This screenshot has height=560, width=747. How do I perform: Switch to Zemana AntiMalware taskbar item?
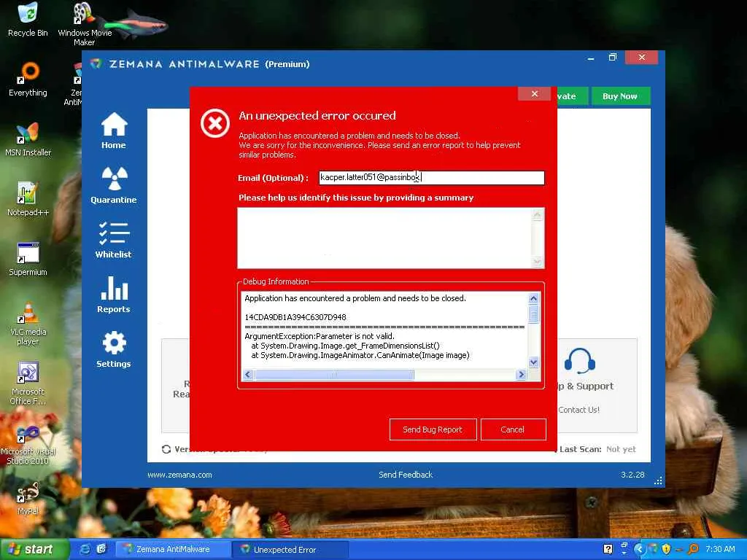[172, 549]
